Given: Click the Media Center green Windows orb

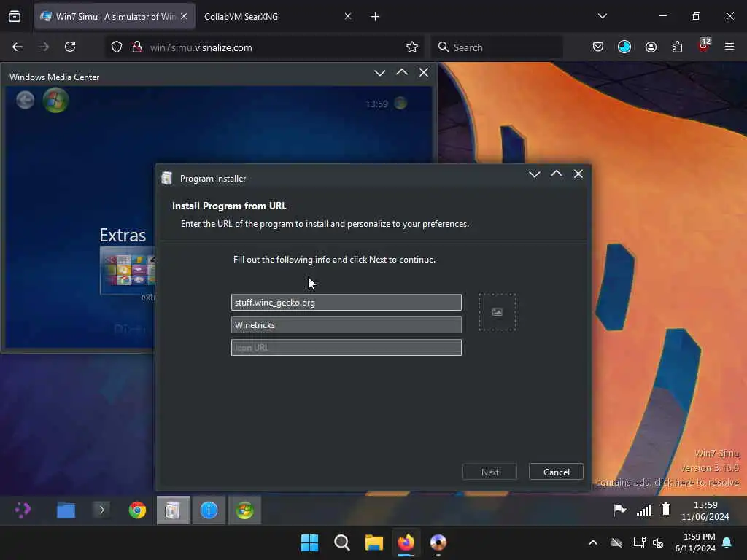Looking at the screenshot, I should (55, 100).
